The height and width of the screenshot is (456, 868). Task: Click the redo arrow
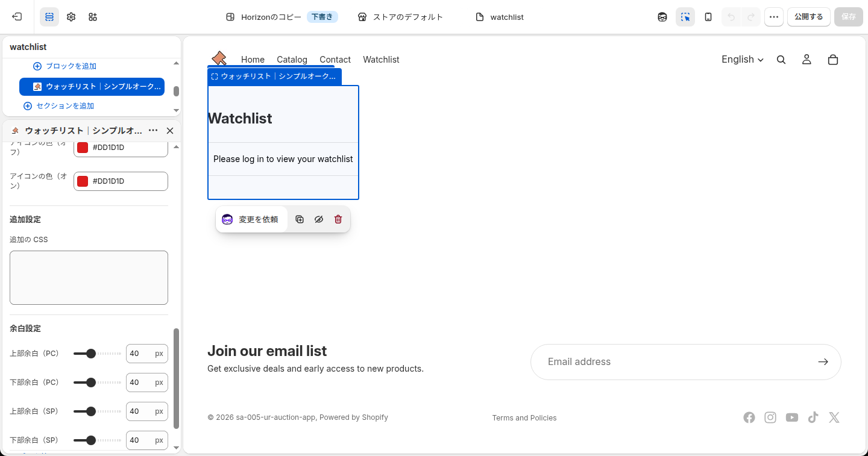tap(751, 17)
